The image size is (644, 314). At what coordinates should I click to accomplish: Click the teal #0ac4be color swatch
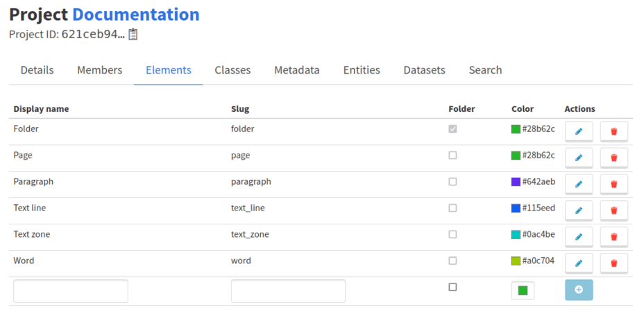click(516, 234)
